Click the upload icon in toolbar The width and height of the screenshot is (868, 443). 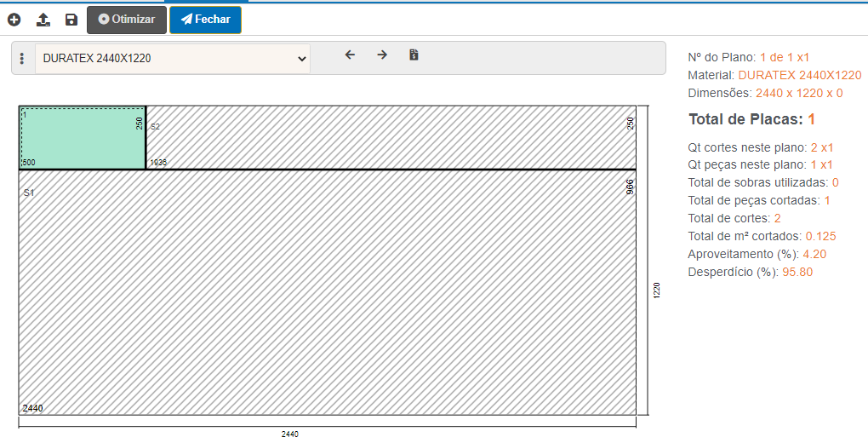(x=43, y=20)
